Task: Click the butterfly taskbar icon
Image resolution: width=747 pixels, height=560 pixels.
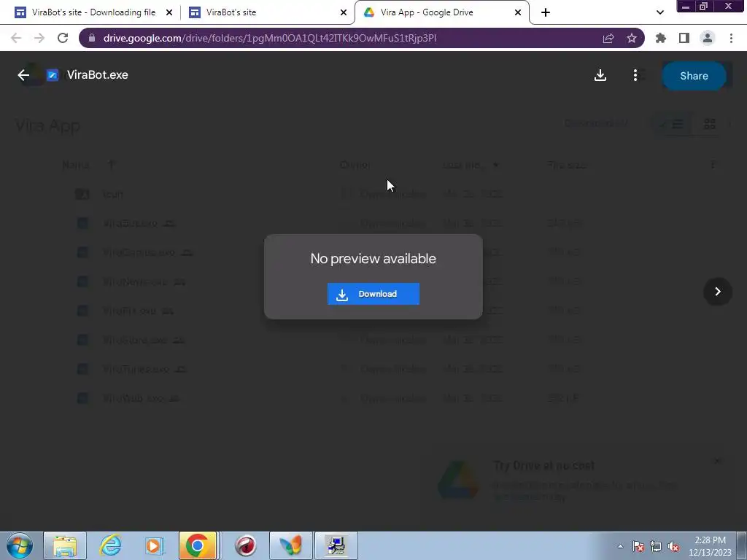Action: tap(290, 545)
